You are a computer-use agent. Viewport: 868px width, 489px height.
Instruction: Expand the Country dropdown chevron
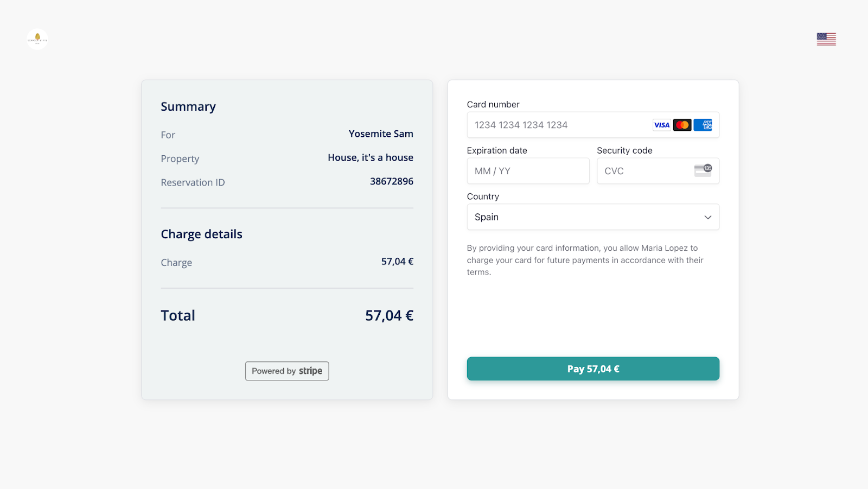[x=707, y=217]
